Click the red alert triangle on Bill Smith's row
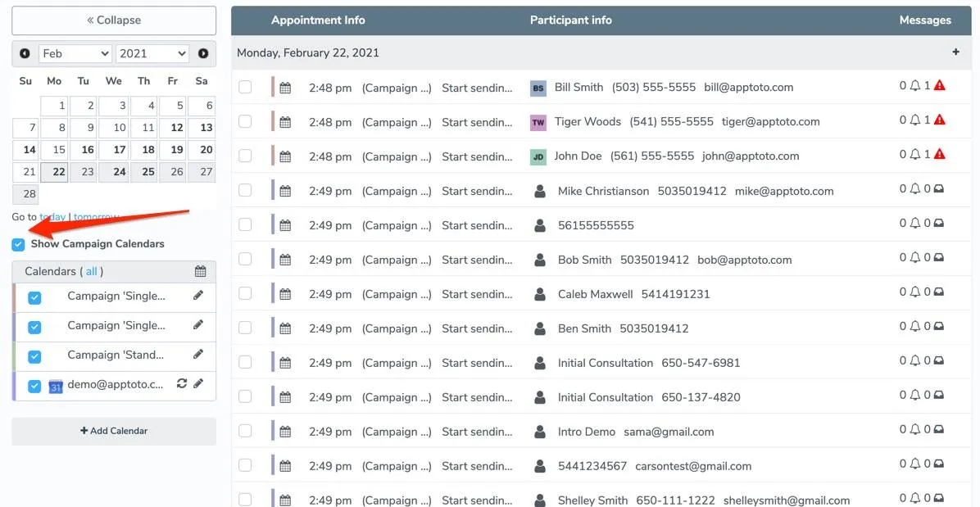Viewport: 980px width, 507px height. [x=940, y=85]
